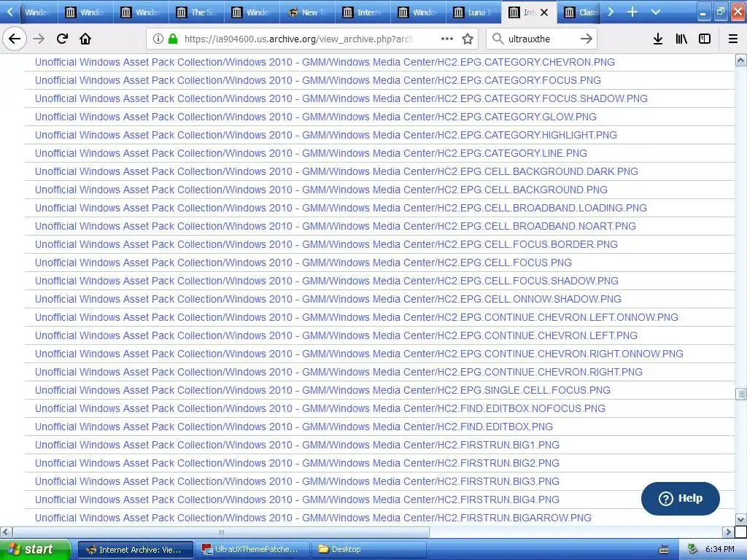This screenshot has height=560, width=747.
Task: Open HC2.EPG.CATEGORY.CHEVRON.PNG link
Action: (x=325, y=62)
